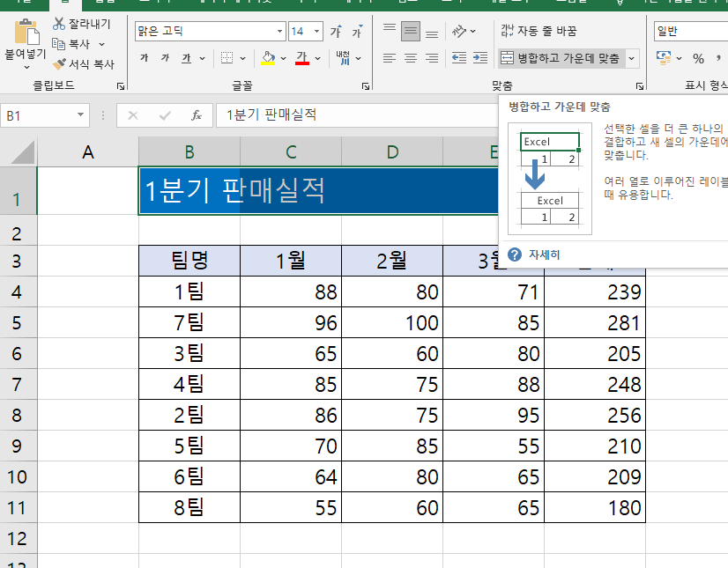Select column A header

pyautogui.click(x=88, y=151)
